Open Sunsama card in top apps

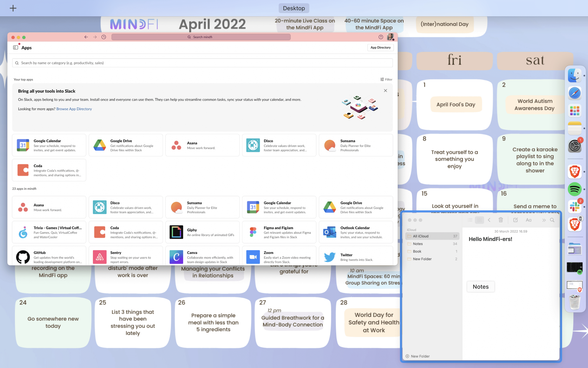tap(356, 145)
